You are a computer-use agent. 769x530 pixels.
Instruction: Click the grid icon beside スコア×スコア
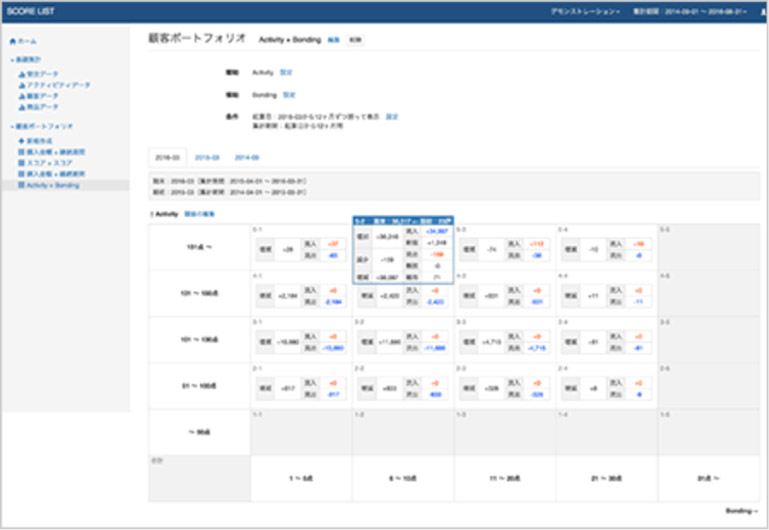pos(21,163)
